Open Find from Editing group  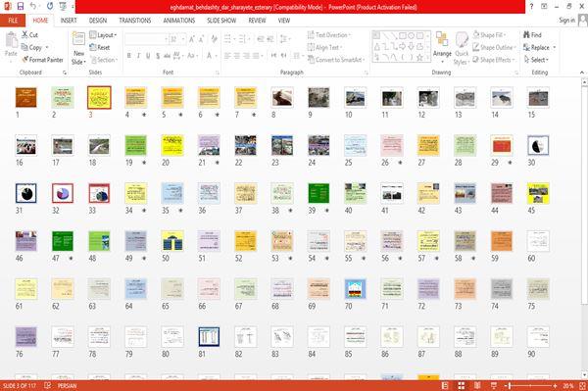pos(532,35)
